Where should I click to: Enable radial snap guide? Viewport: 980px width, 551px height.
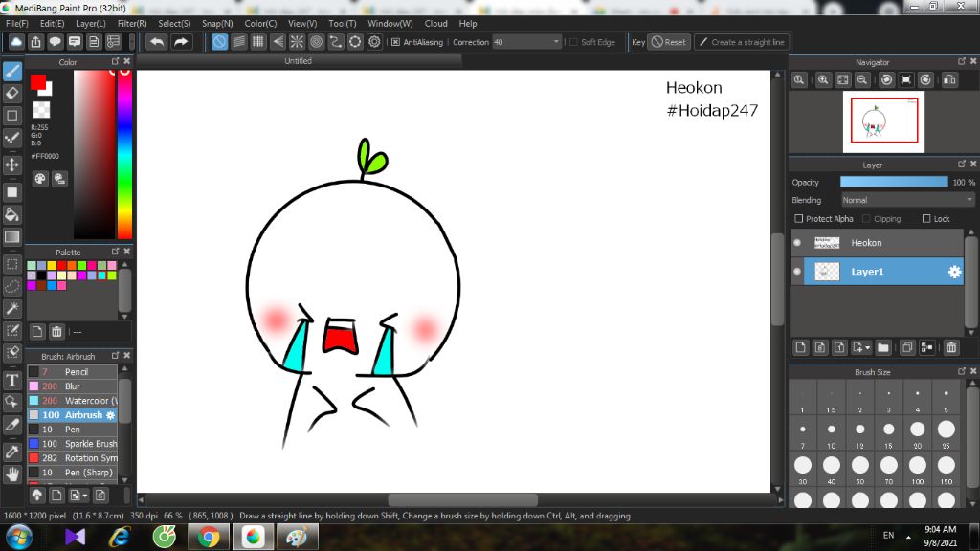point(297,42)
